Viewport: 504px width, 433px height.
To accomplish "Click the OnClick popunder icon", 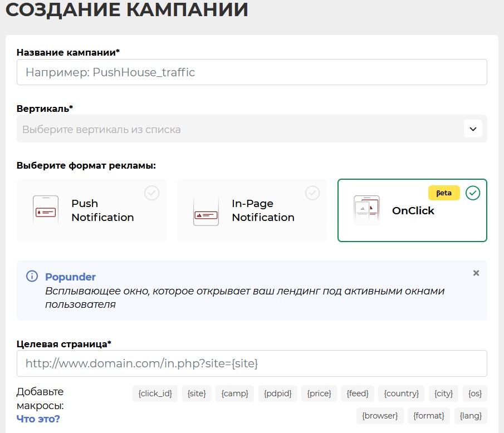I will (366, 210).
